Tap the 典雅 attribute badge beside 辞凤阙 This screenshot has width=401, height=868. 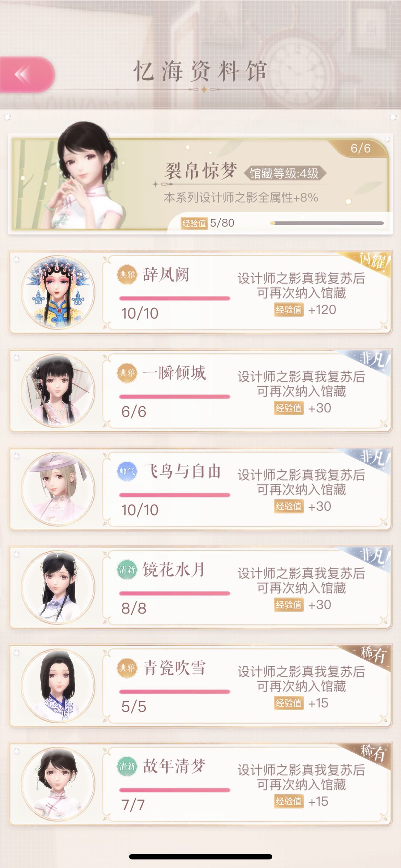[127, 274]
